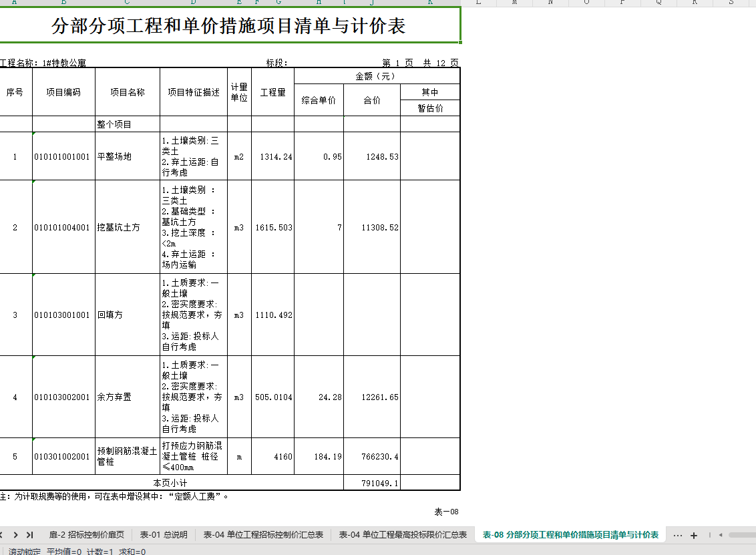The height and width of the screenshot is (555, 756).
Task: Click the 暂估价 header cell
Action: point(430,108)
